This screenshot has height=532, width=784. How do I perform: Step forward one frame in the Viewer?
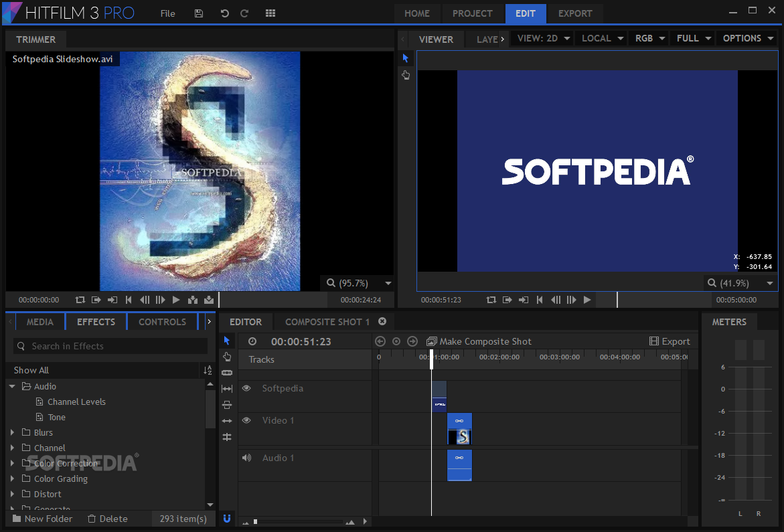pos(572,300)
